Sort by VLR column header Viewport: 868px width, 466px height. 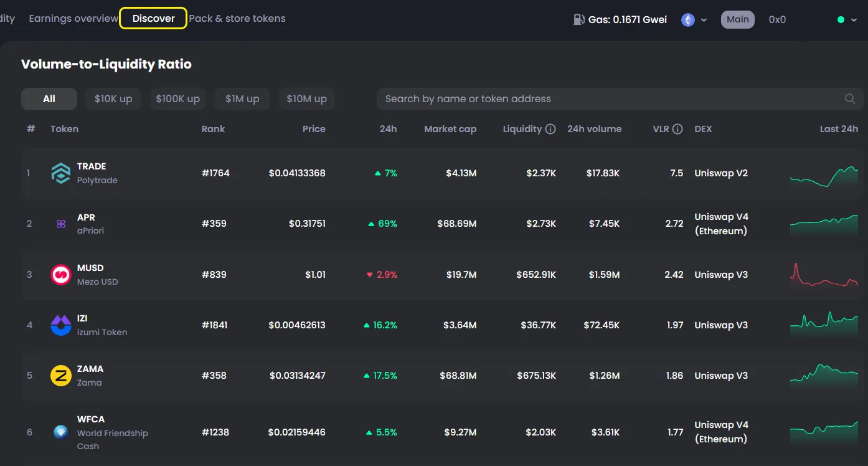(x=661, y=129)
